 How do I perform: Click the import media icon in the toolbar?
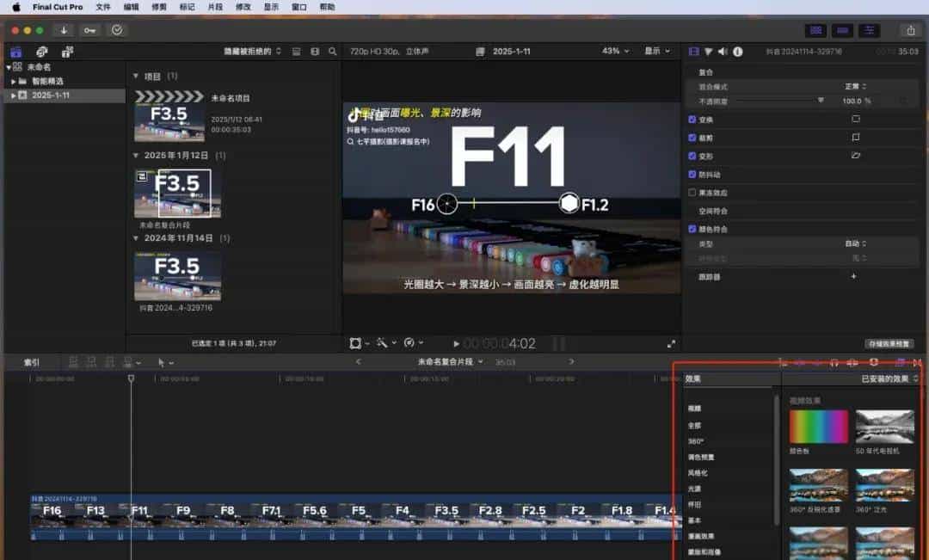tap(63, 30)
